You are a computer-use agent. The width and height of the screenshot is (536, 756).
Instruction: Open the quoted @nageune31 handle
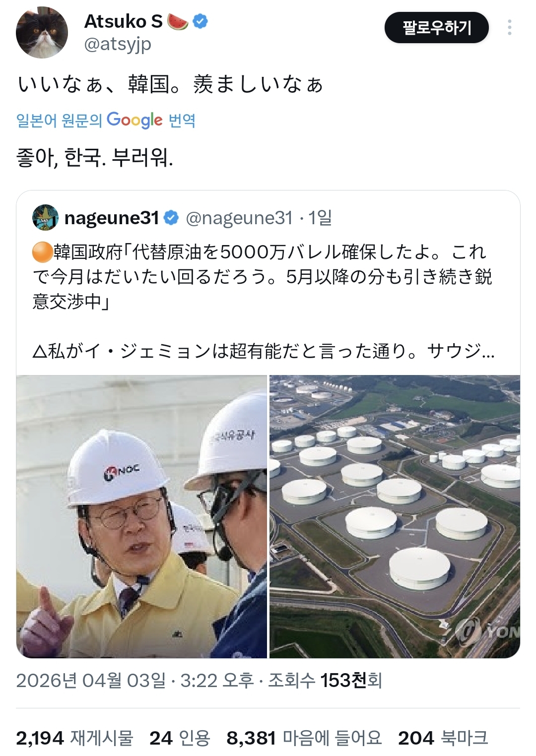(x=239, y=218)
